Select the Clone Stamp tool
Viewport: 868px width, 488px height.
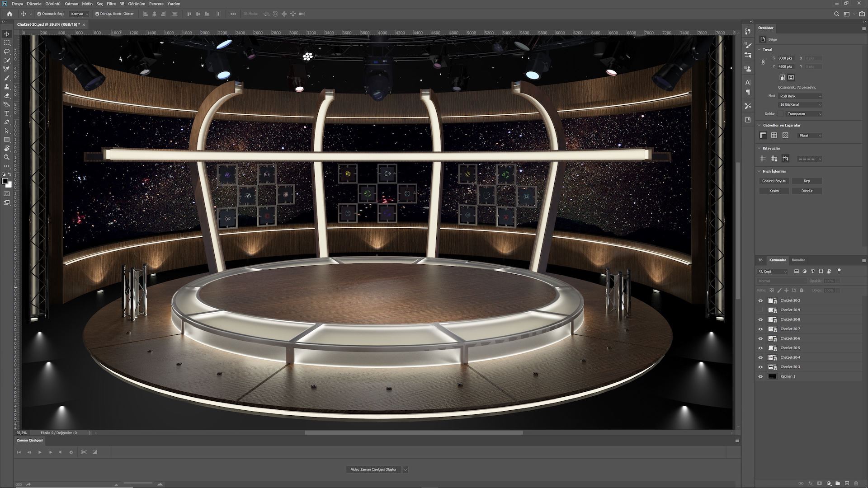click(x=7, y=87)
